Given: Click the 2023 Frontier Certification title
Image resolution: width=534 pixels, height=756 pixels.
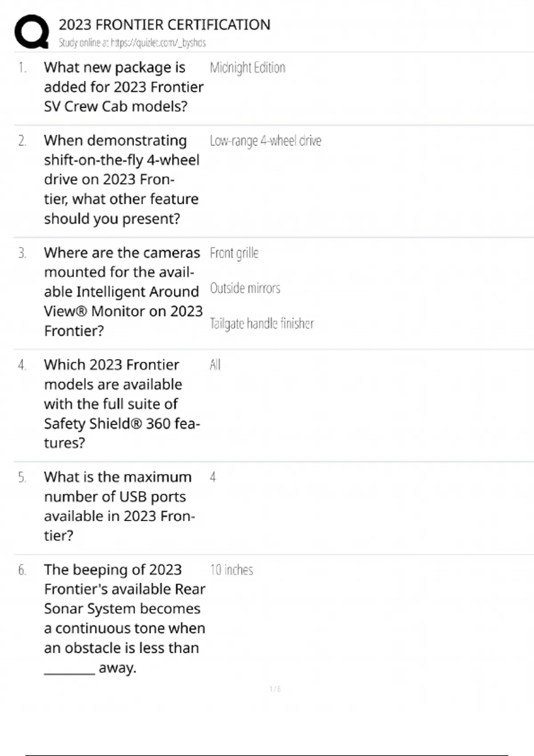Looking at the screenshot, I should click(x=164, y=24).
